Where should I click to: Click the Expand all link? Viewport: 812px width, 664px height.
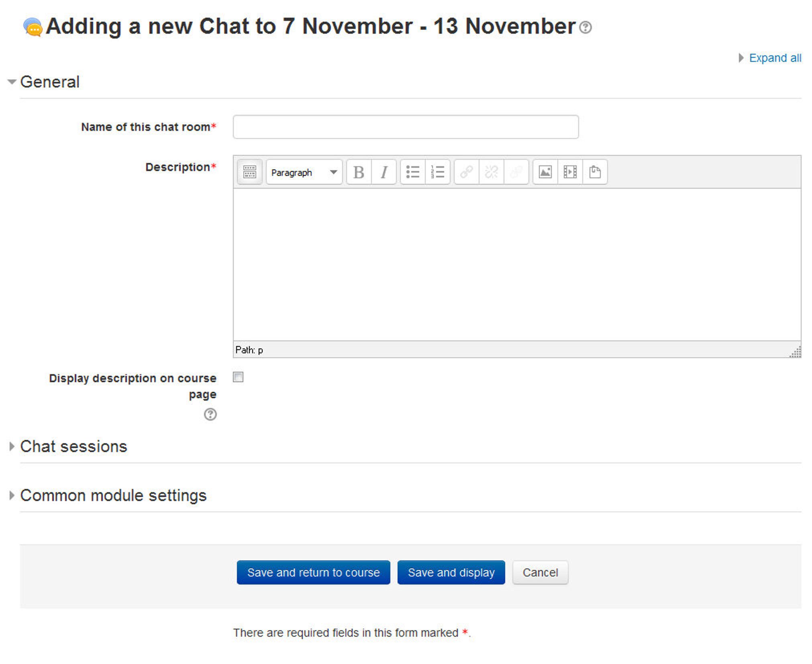774,57
